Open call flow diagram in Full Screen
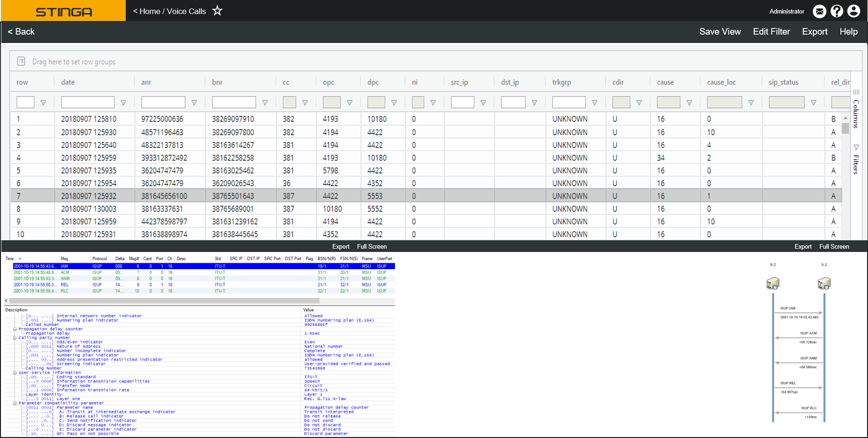Image resolution: width=868 pixels, height=438 pixels. pyautogui.click(x=834, y=246)
